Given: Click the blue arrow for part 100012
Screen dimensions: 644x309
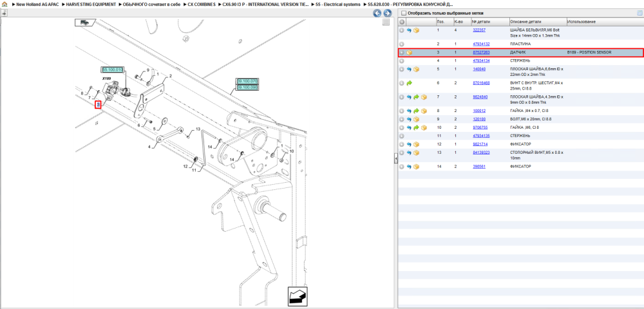Looking at the screenshot, I should (409, 111).
